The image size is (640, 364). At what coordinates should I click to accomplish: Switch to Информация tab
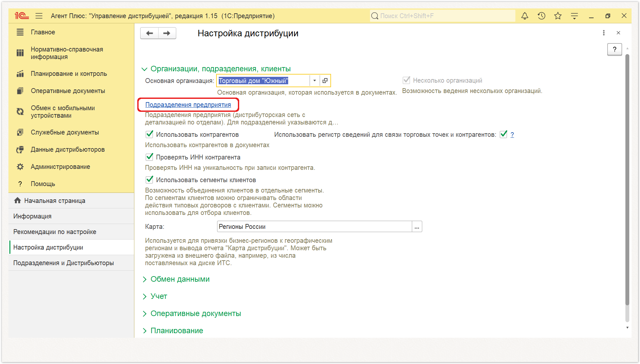[x=71, y=216]
